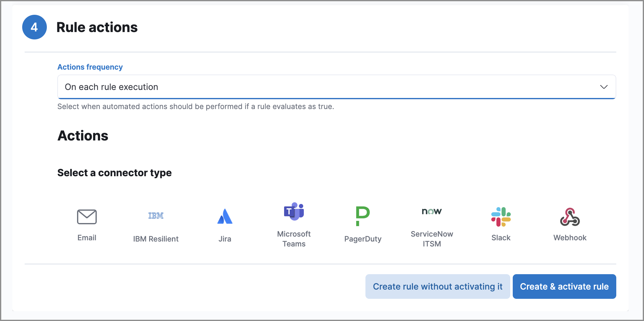Click Create & activate rule
Screen dimensions: 644x321
pyautogui.click(x=564, y=286)
